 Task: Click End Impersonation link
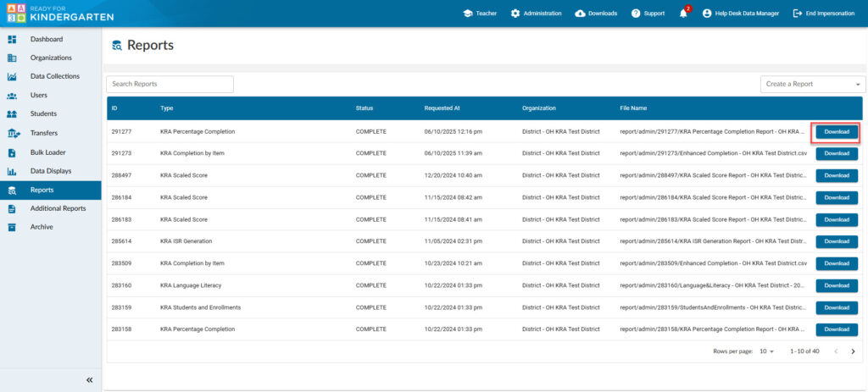click(823, 14)
